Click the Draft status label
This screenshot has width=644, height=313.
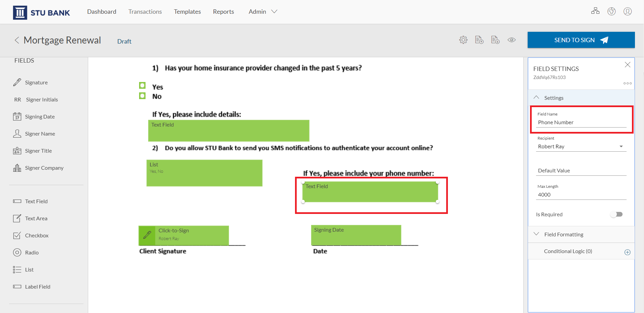pyautogui.click(x=124, y=41)
